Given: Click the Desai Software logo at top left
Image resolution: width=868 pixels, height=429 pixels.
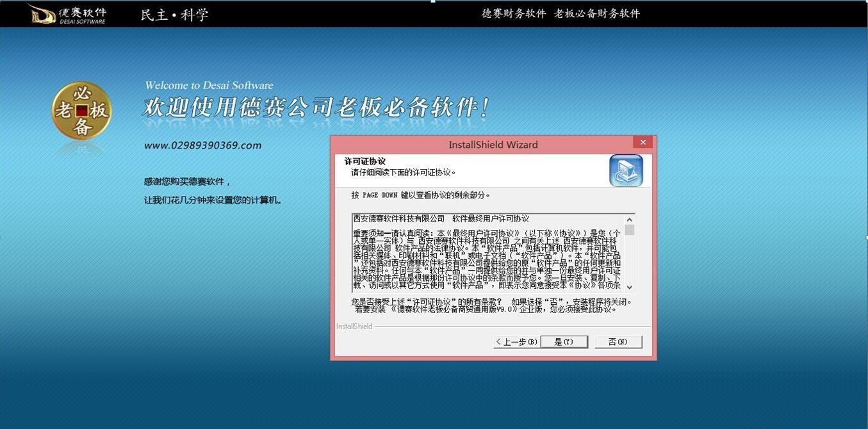Looking at the screenshot, I should point(67,13).
